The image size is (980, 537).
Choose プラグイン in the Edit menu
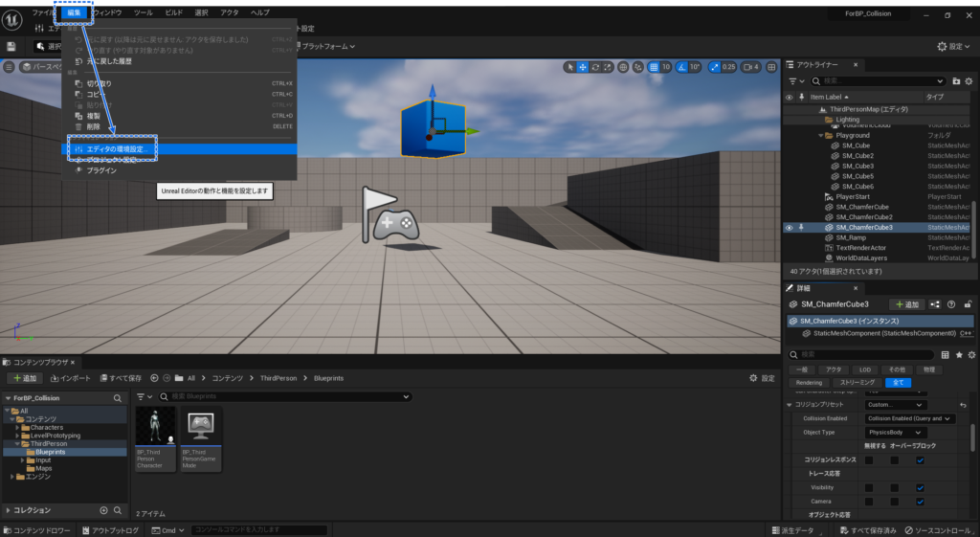179,170
